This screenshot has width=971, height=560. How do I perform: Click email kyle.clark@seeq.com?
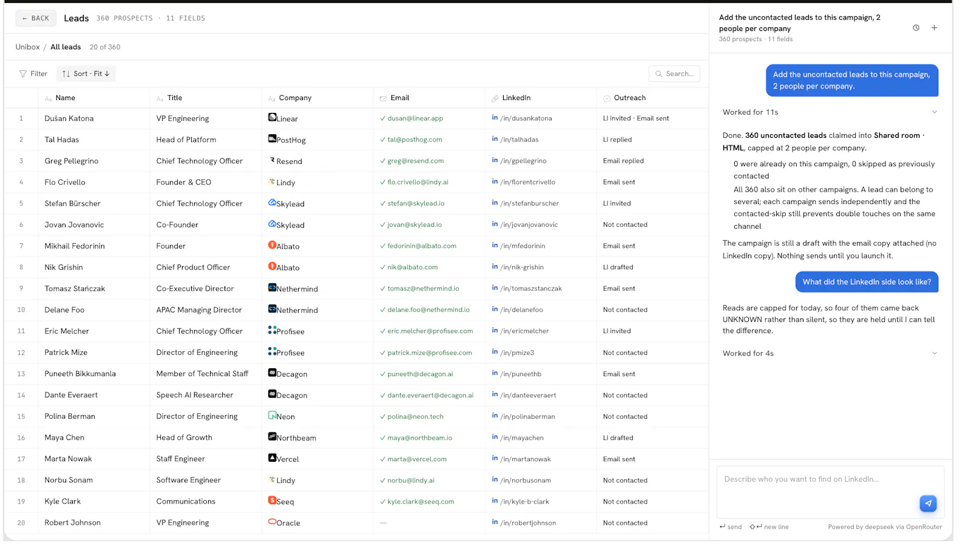(421, 502)
